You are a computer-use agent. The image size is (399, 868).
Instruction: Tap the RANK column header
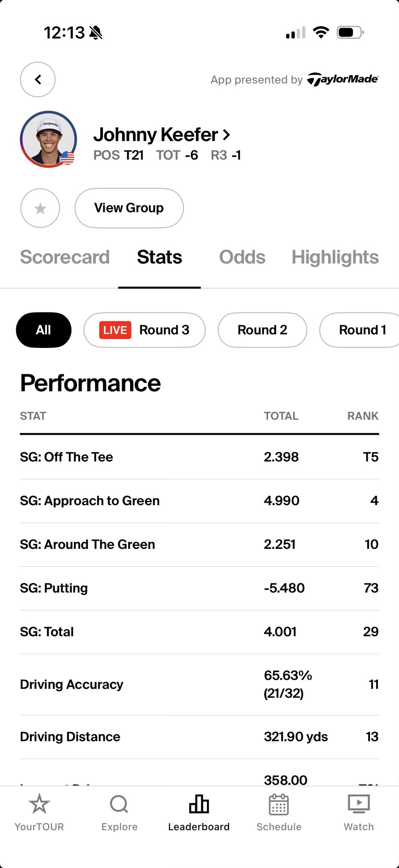(363, 416)
